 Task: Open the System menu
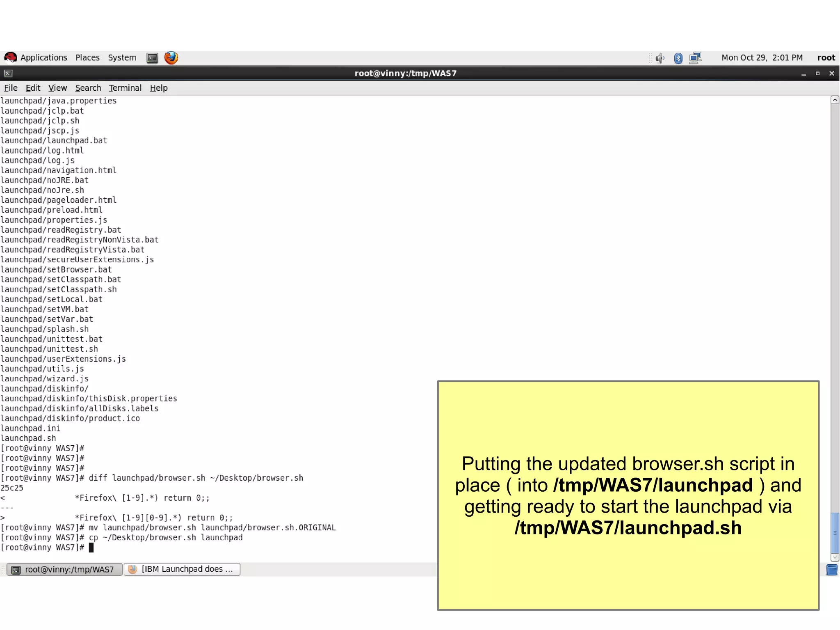coord(122,58)
